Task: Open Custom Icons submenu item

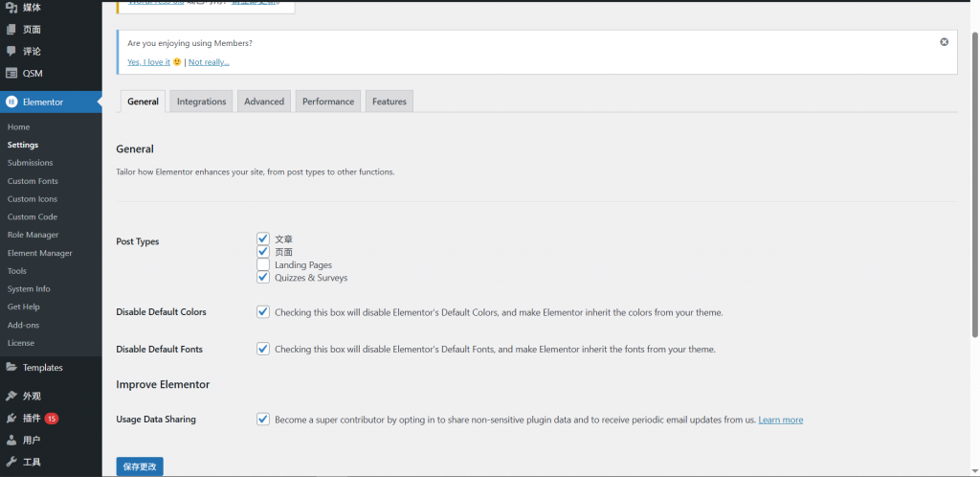Action: tap(33, 199)
